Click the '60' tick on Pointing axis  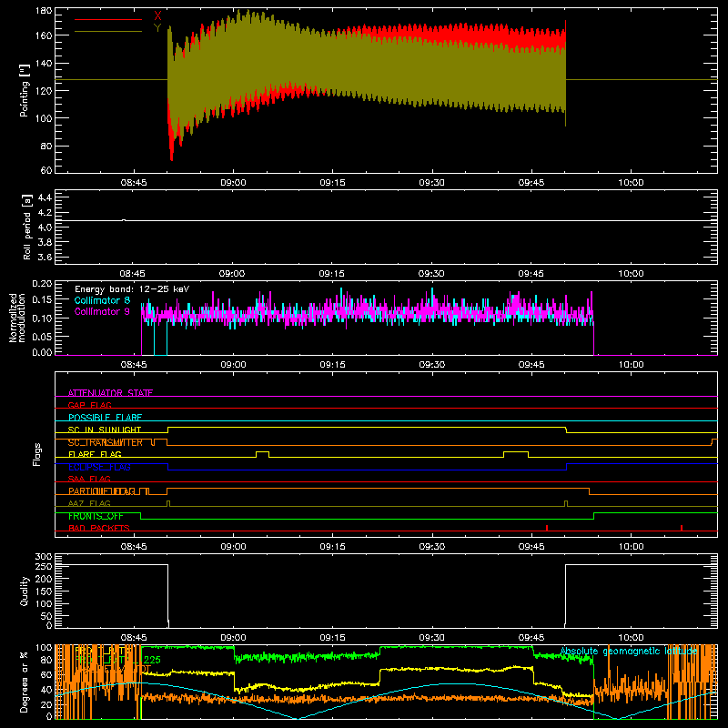[46, 170]
